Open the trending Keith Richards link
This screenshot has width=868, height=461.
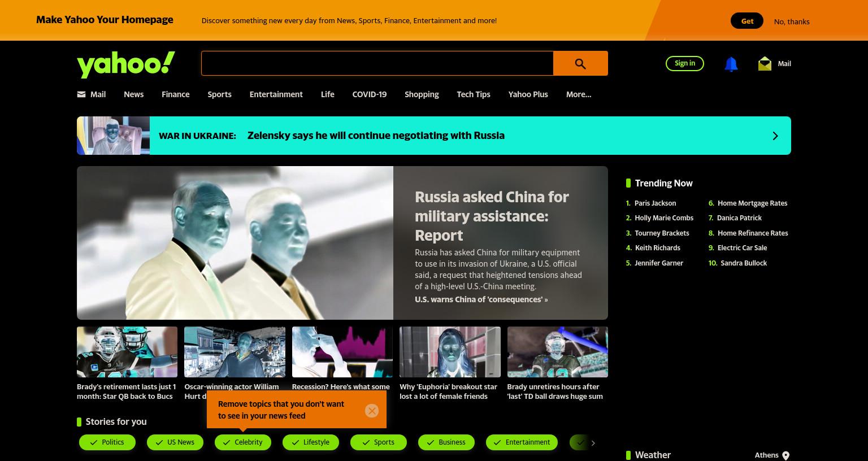point(658,248)
